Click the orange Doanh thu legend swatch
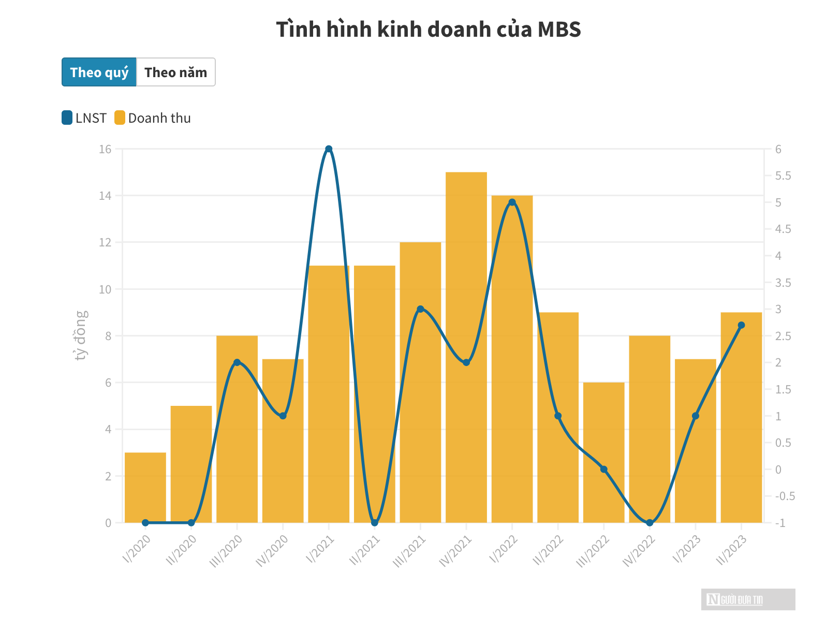This screenshot has width=826, height=644. coord(120,118)
